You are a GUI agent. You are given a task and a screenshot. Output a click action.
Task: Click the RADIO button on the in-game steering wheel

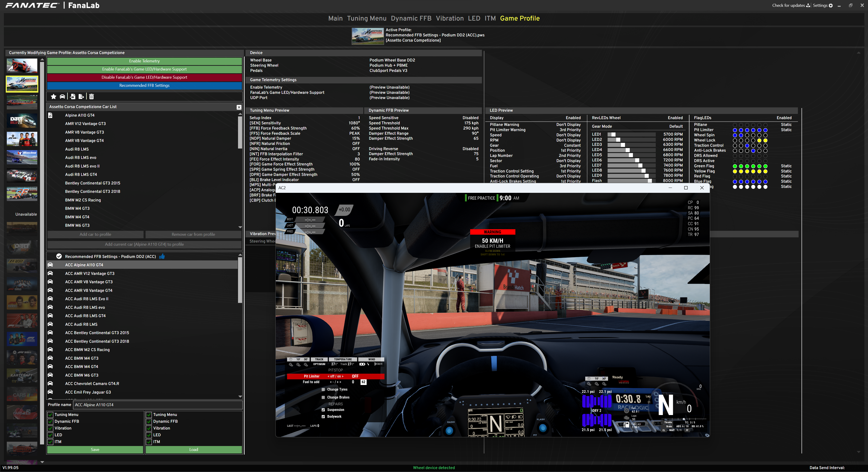pos(450,430)
